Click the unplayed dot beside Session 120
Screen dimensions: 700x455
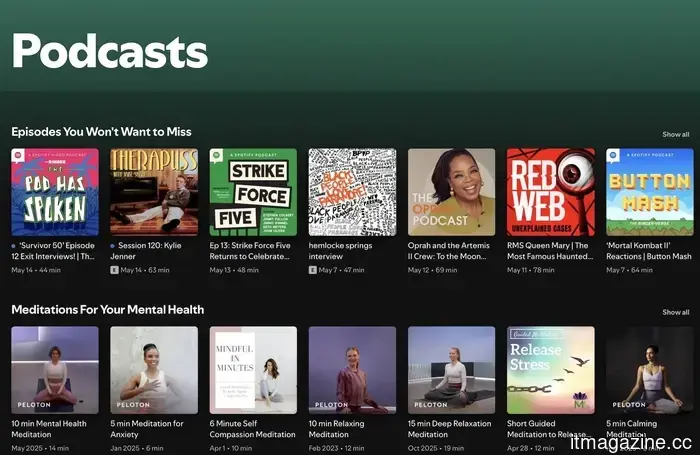click(112, 246)
